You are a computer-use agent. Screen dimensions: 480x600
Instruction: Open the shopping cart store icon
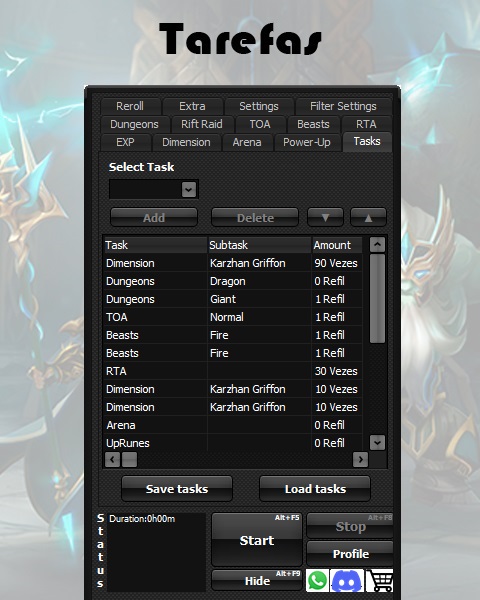[379, 580]
